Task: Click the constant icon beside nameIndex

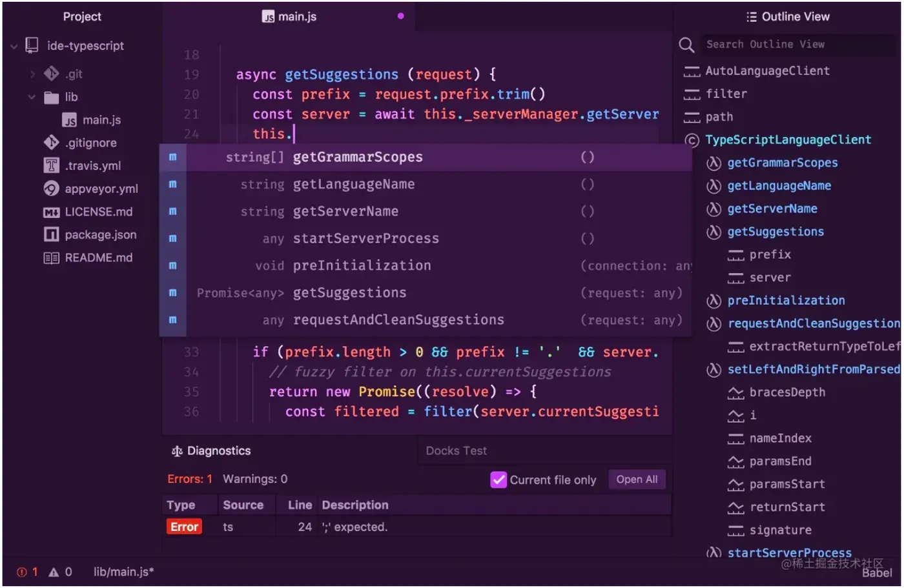Action: (x=735, y=440)
